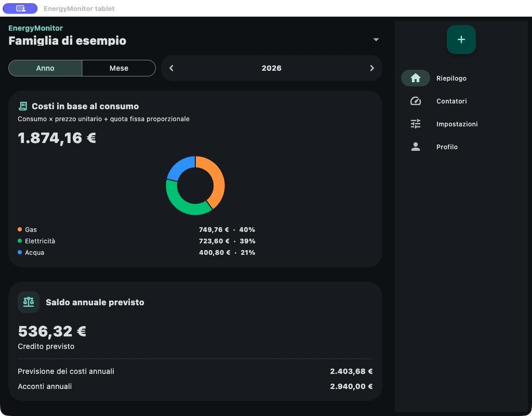The image size is (532, 416).
Task: Click the Contatori gauge icon
Action: [415, 101]
